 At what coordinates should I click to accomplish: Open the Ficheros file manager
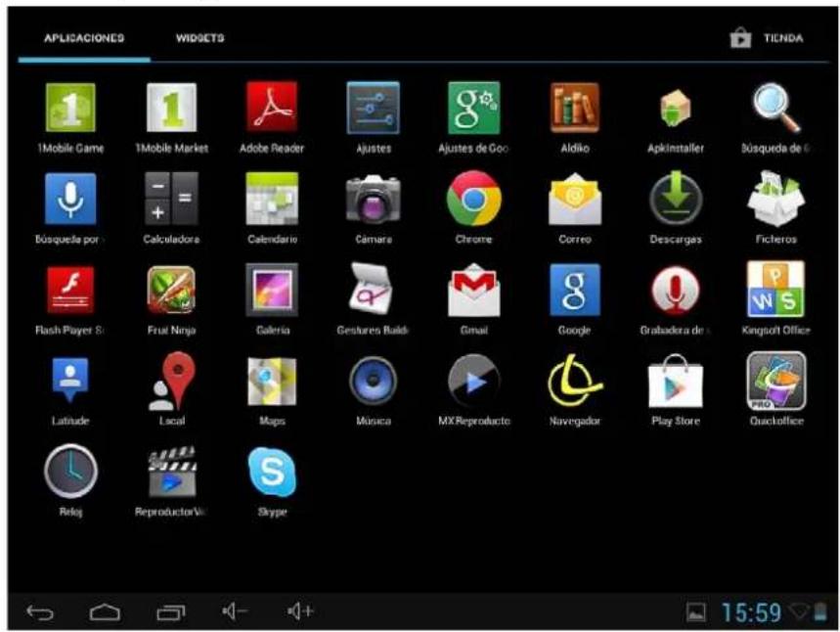click(x=776, y=199)
